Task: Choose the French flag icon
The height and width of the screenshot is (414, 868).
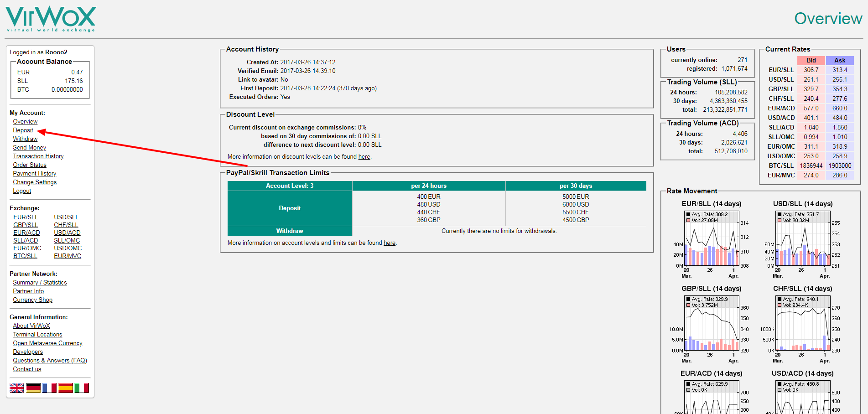Action: tap(49, 388)
